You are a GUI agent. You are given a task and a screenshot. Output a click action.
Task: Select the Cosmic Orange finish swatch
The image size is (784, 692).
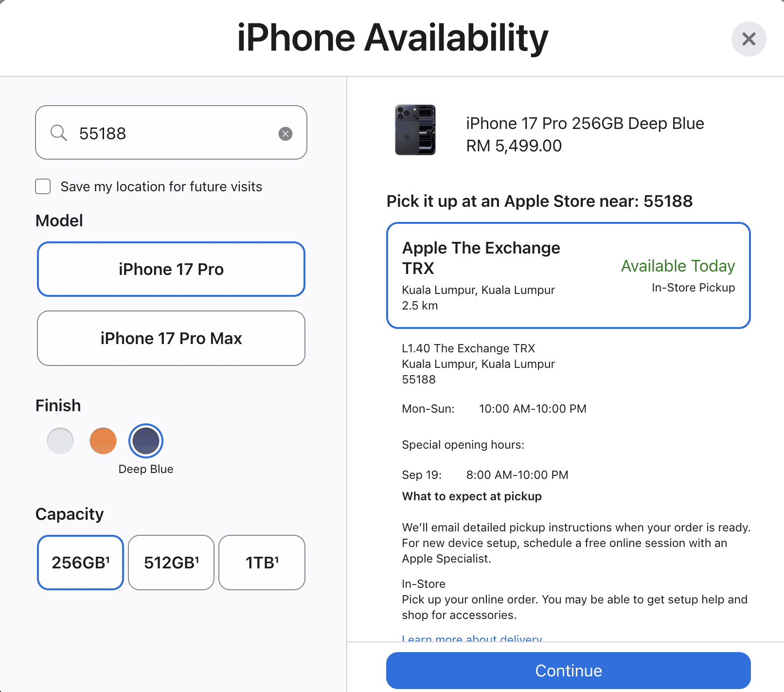pyautogui.click(x=103, y=441)
